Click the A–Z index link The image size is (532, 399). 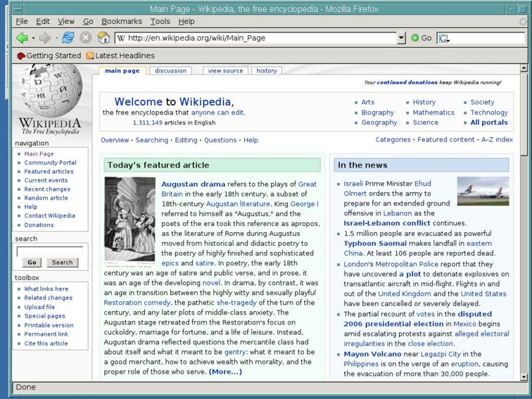497,140
